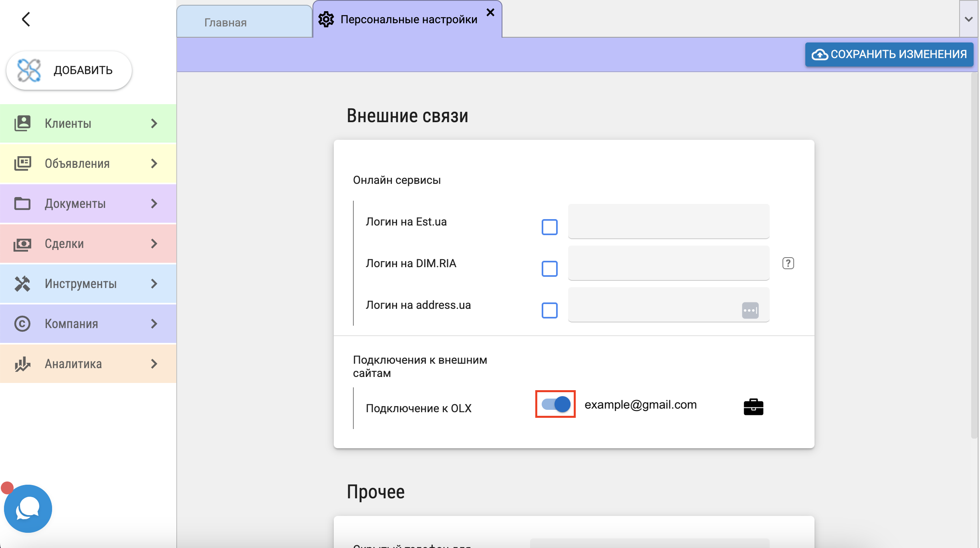This screenshot has height=548, width=980.
Task: Open the chat support bubble
Action: pyautogui.click(x=28, y=508)
